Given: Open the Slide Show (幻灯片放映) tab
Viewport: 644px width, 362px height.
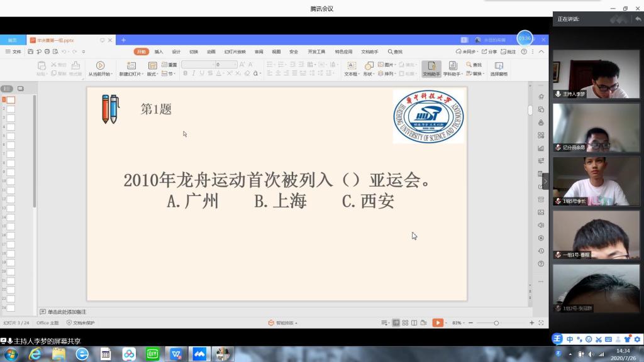Looking at the screenshot, I should (235, 52).
